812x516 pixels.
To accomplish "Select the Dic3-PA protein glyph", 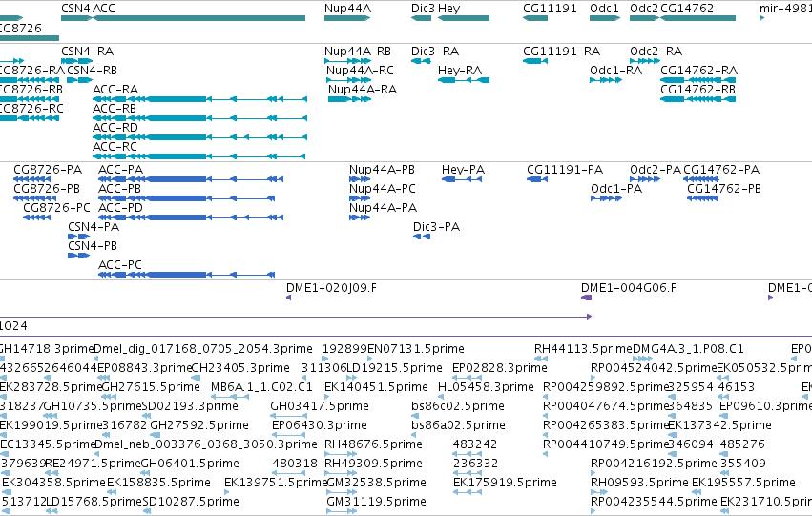I will click(422, 237).
